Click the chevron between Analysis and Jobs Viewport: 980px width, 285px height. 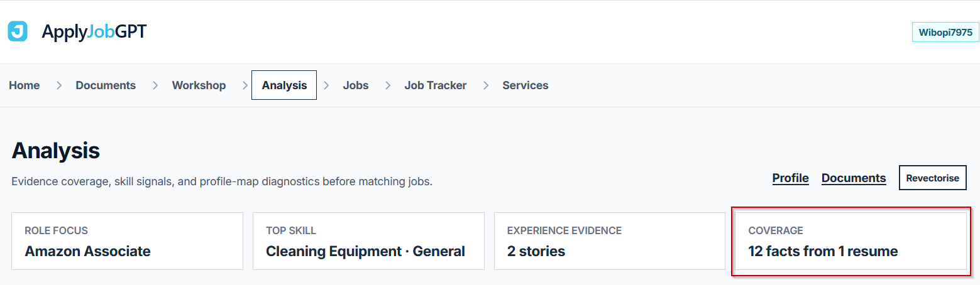(x=327, y=85)
